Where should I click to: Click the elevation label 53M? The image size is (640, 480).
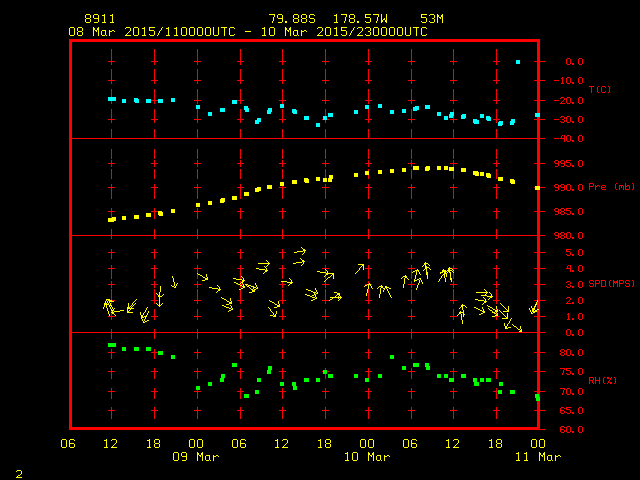coord(432,19)
